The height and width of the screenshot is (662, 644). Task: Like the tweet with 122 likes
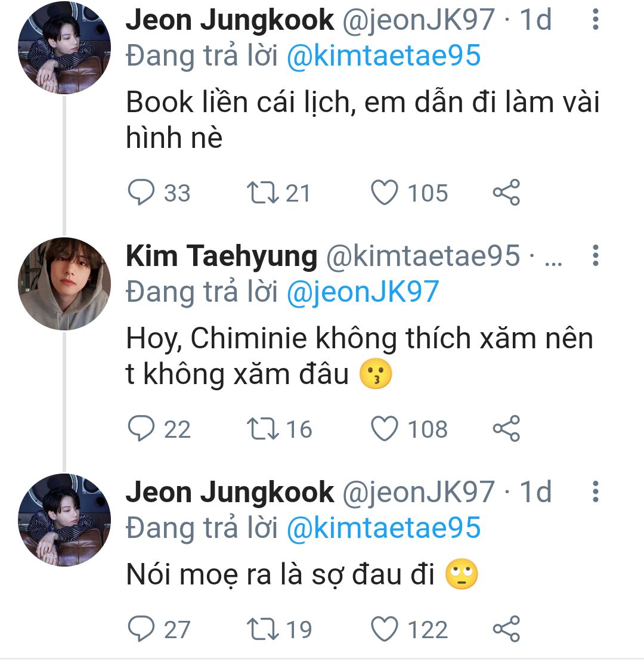tap(385, 630)
